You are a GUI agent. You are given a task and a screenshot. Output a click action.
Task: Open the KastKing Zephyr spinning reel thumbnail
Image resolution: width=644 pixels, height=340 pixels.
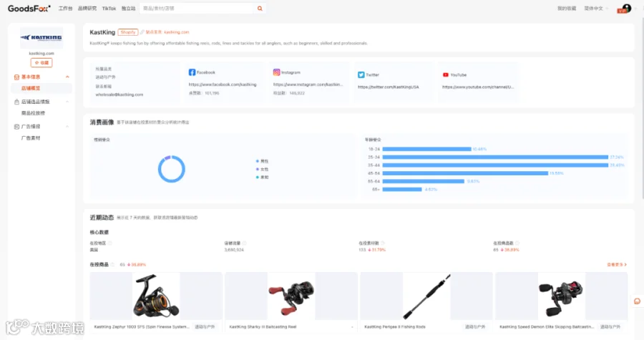pos(156,296)
